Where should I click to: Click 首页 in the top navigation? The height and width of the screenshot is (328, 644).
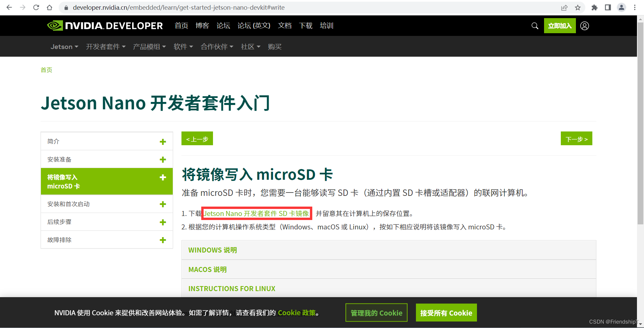coord(181,25)
